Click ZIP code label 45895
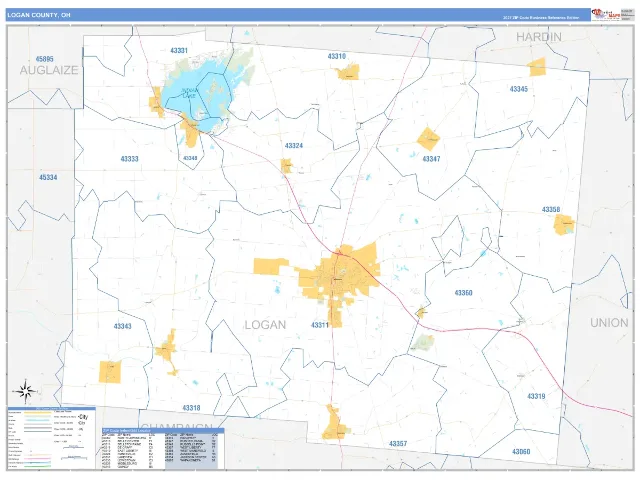 coord(44,59)
